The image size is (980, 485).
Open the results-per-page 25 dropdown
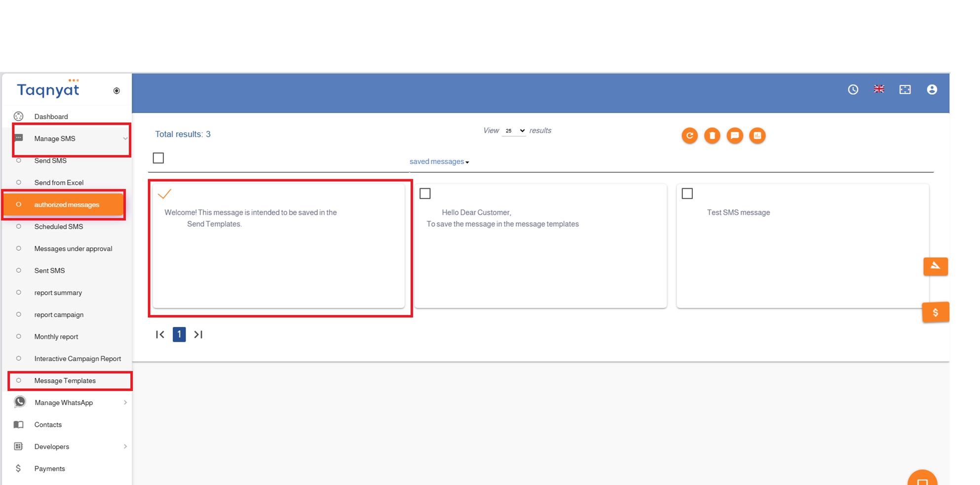514,131
